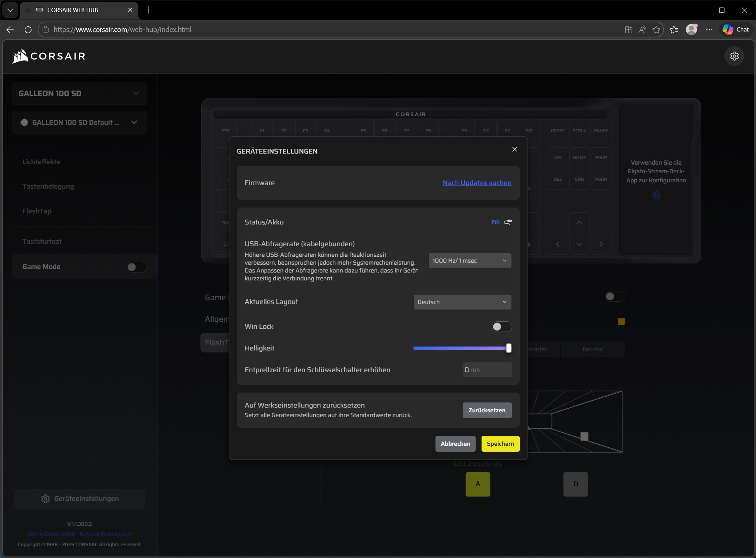Image resolution: width=756 pixels, height=558 pixels.
Task: Open the Lichteffekte sidebar section
Action: (x=41, y=162)
